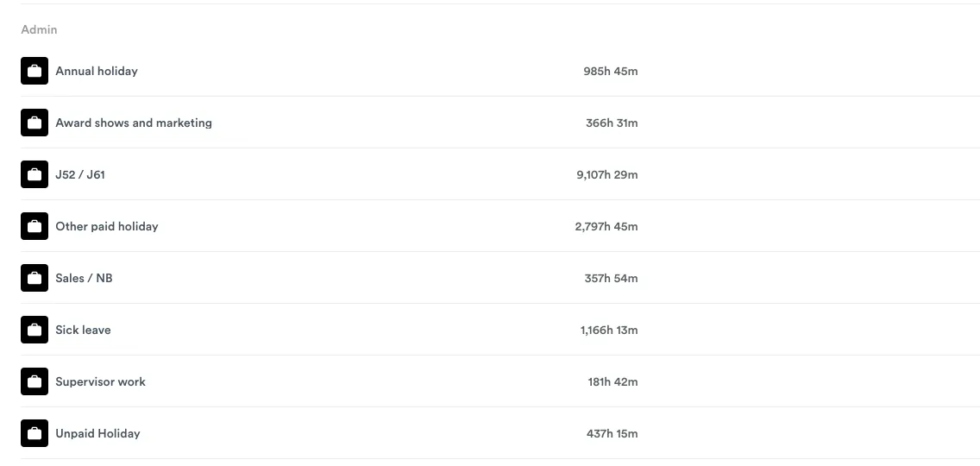Open the Supervisor work project

pyautogui.click(x=100, y=381)
